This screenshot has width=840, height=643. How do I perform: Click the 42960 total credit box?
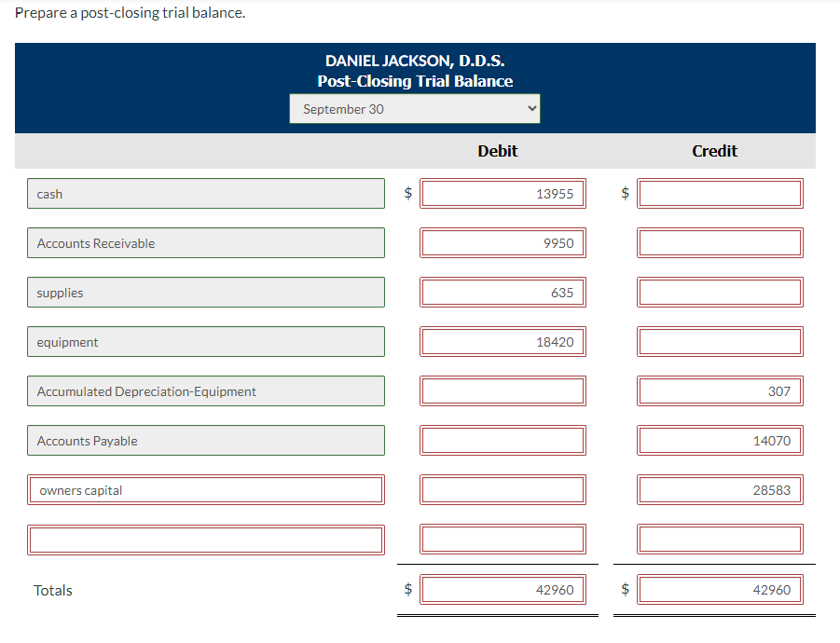click(x=719, y=589)
